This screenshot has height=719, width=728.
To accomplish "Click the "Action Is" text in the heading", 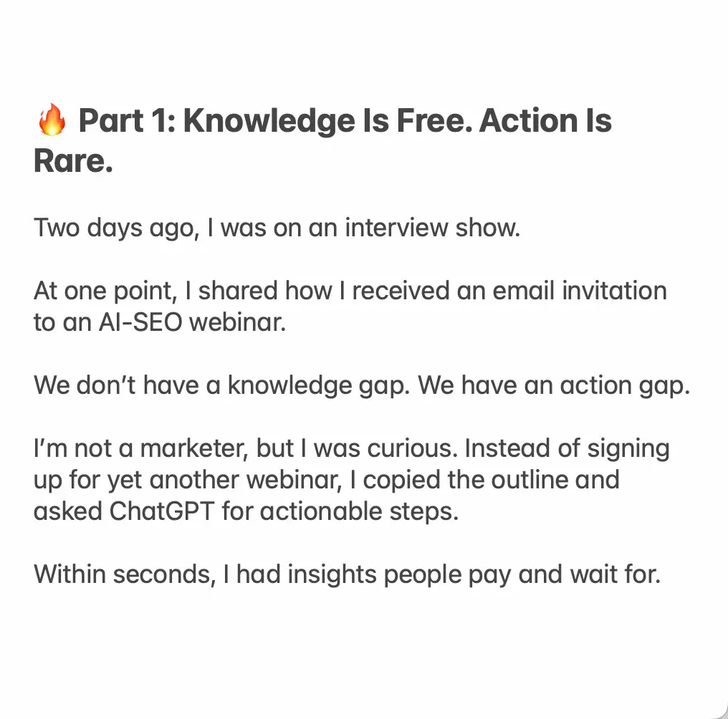I will tap(545, 121).
